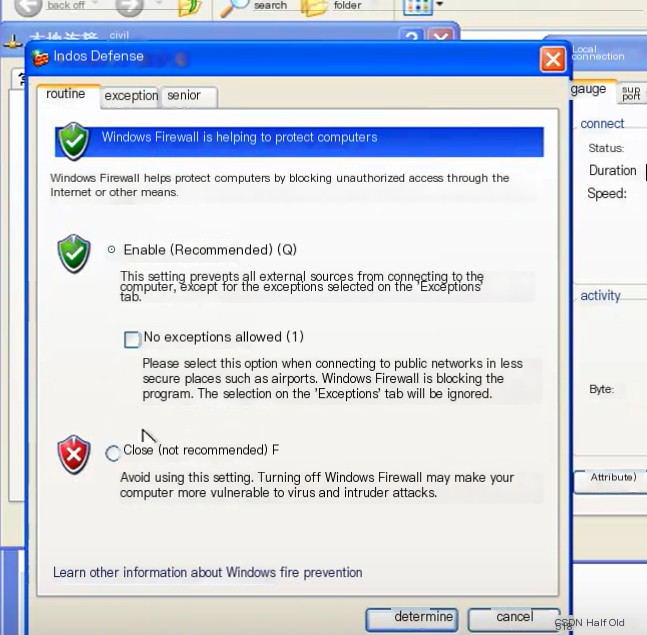
Task: Click the Duration label in Local connection window
Action: click(x=612, y=170)
